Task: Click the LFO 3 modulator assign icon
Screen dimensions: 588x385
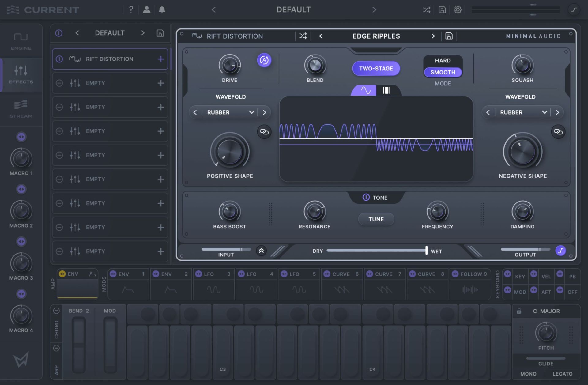Action: 198,274
